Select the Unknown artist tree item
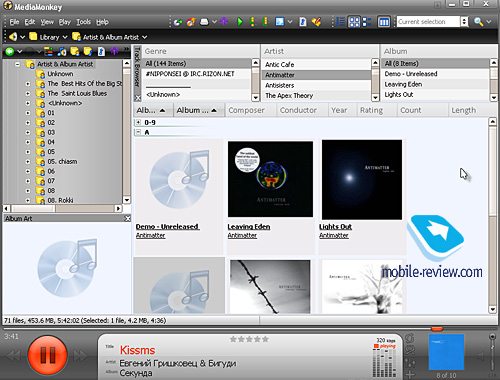Viewport: 500px width, 380px height. tap(60, 74)
